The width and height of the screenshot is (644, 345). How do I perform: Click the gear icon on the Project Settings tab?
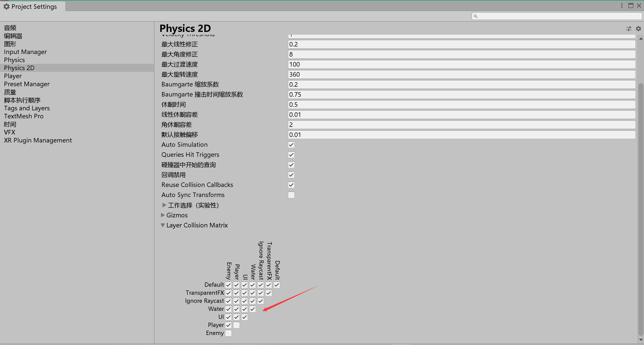pos(6,6)
